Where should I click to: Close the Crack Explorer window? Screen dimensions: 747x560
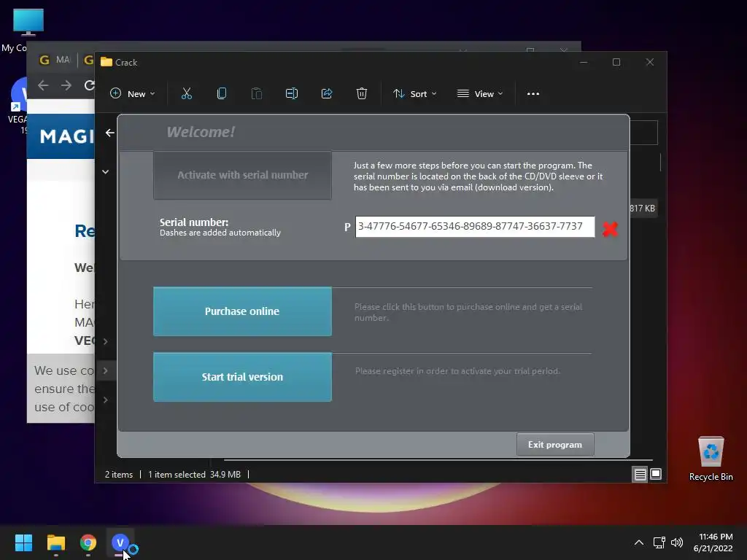650,63
